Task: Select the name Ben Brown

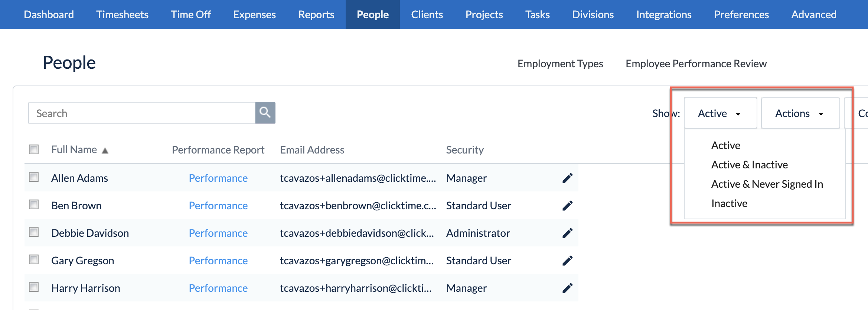Action: [x=76, y=206]
